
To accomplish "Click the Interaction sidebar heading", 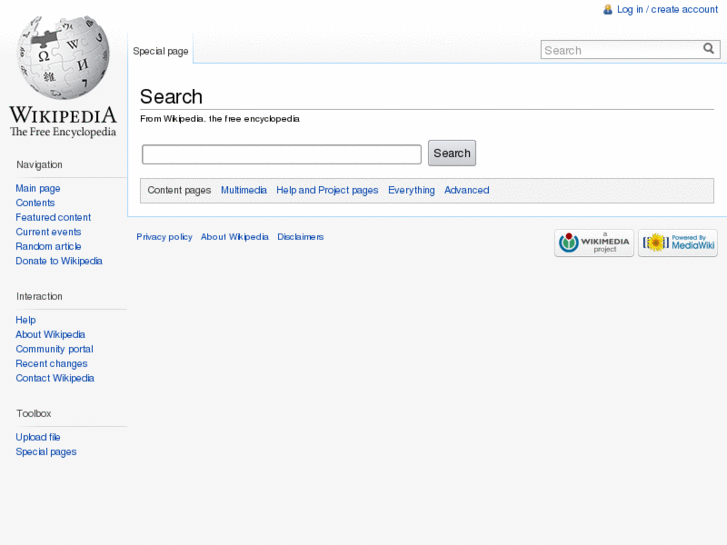I will [39, 296].
